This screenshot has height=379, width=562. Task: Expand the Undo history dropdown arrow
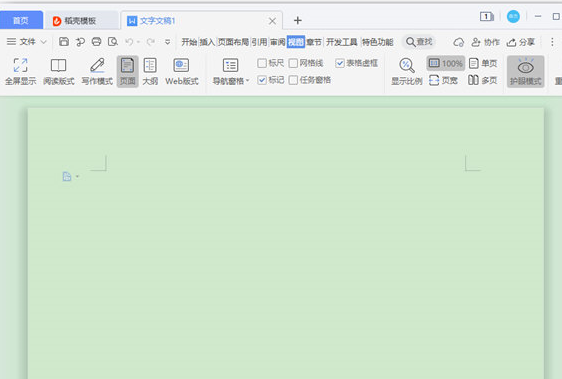138,42
